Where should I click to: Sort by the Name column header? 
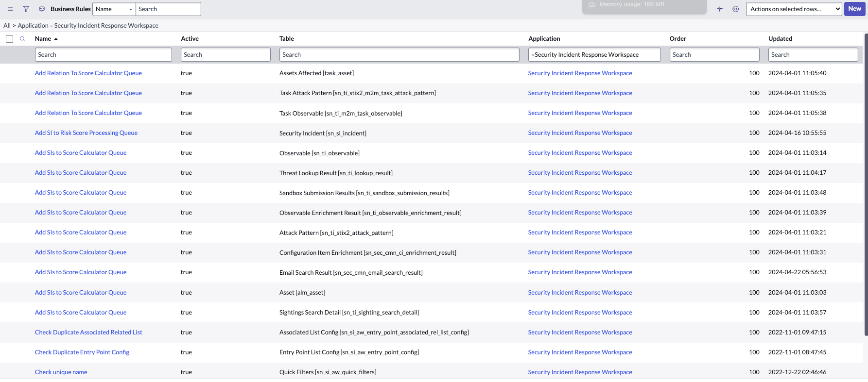pos(43,39)
